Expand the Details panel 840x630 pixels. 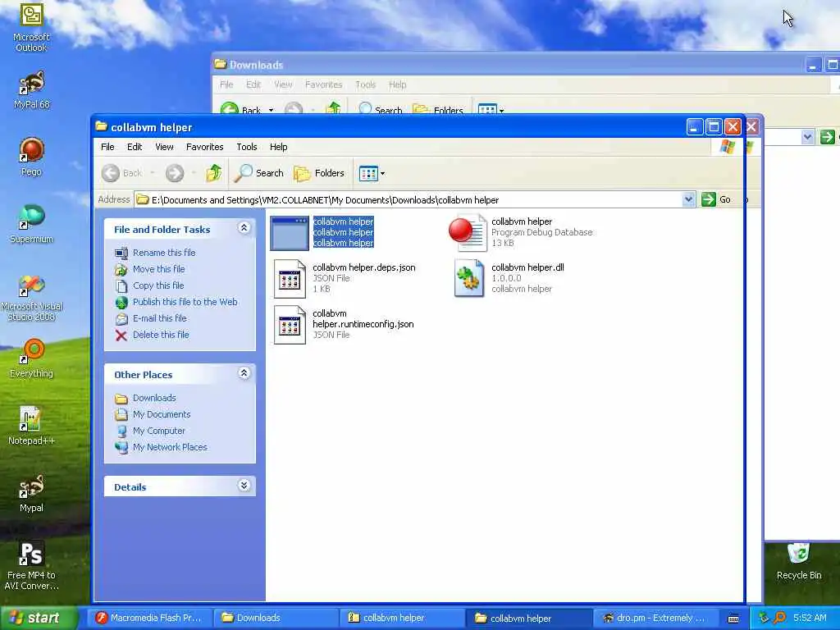pos(244,486)
